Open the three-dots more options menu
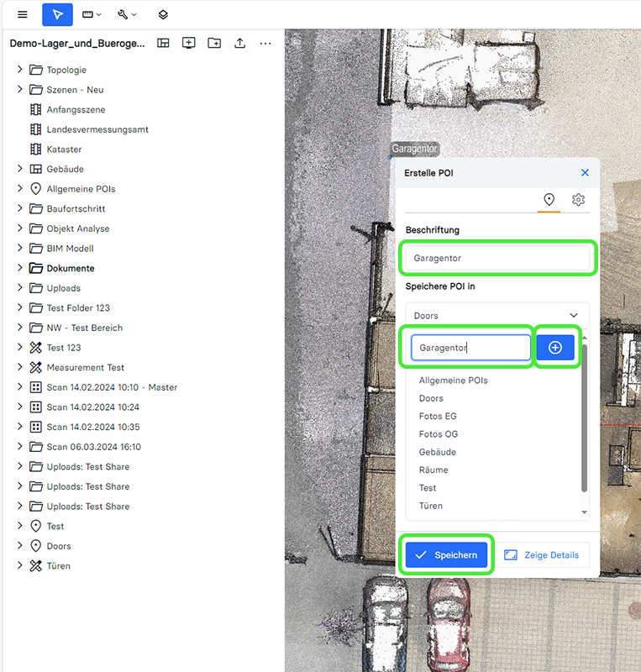The width and height of the screenshot is (641, 672). coord(265,43)
